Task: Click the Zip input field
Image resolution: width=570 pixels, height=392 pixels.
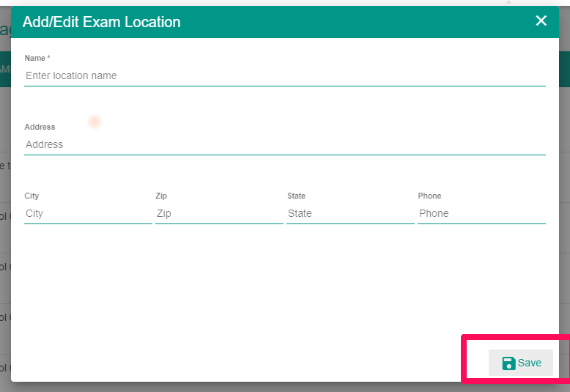Action: (219, 213)
